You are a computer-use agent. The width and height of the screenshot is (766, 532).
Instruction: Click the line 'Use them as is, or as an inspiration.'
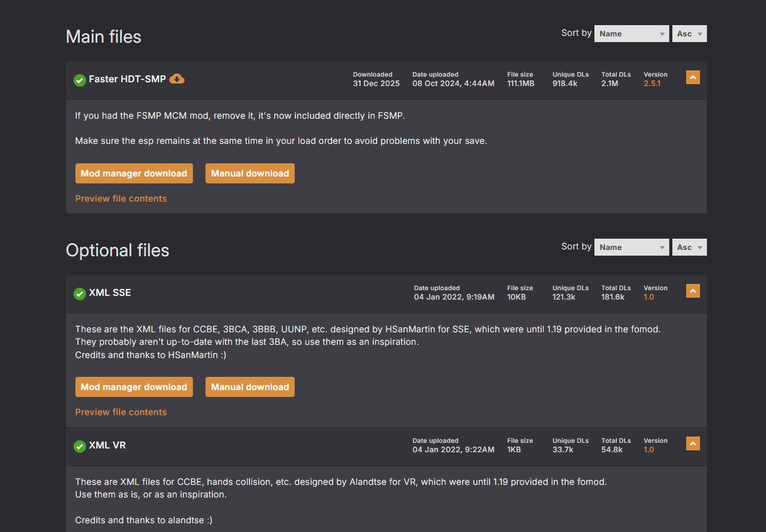click(x=151, y=494)
